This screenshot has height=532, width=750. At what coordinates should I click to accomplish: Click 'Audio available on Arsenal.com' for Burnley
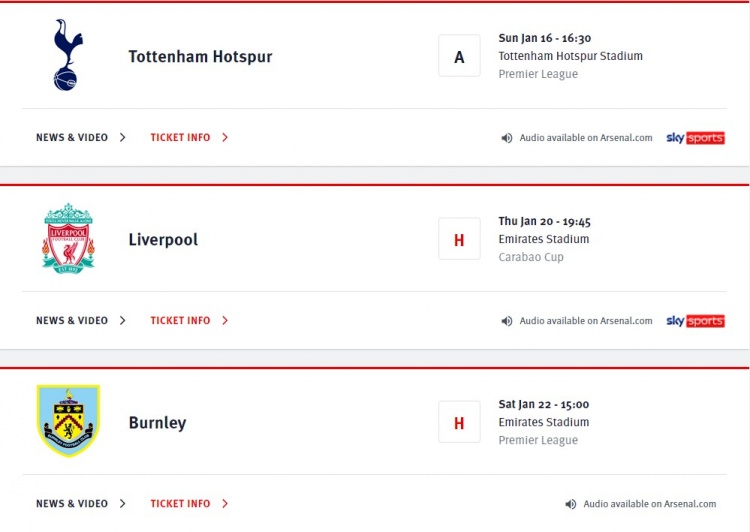(650, 504)
